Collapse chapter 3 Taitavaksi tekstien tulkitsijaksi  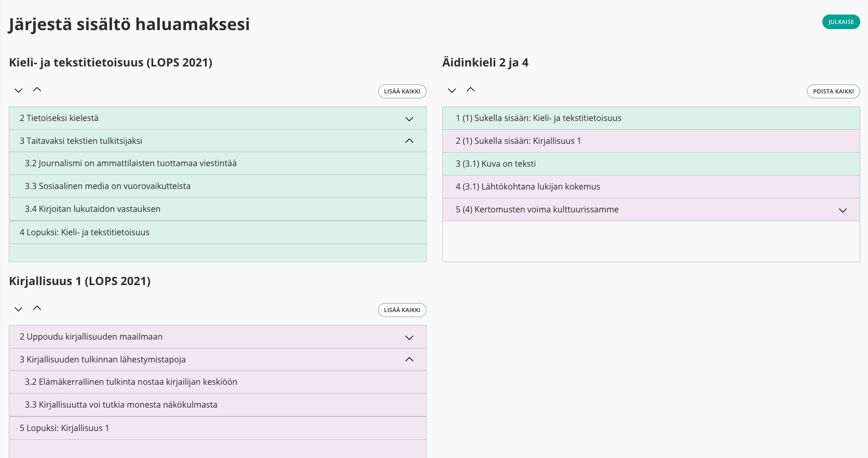coord(409,141)
